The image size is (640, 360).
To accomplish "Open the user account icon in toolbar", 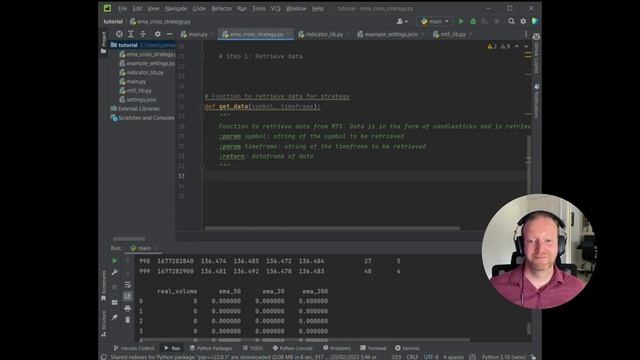I will pyautogui.click(x=402, y=21).
